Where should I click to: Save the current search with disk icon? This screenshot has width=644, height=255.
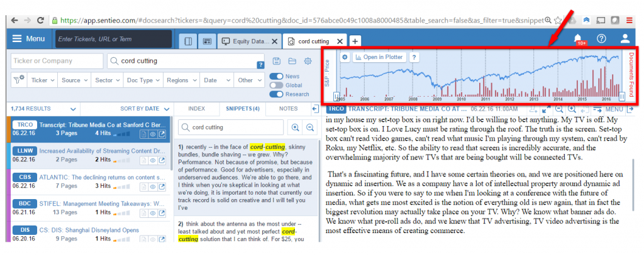277,61
